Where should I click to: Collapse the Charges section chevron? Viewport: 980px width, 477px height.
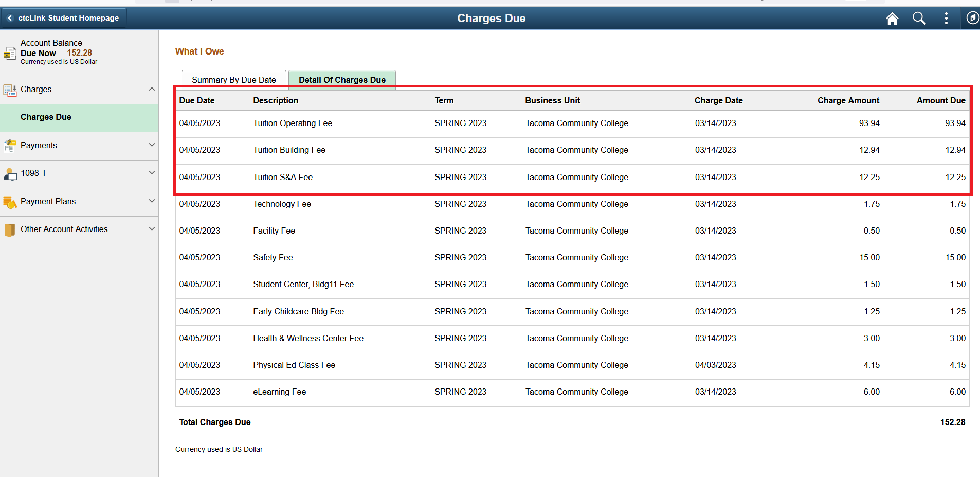click(x=152, y=89)
